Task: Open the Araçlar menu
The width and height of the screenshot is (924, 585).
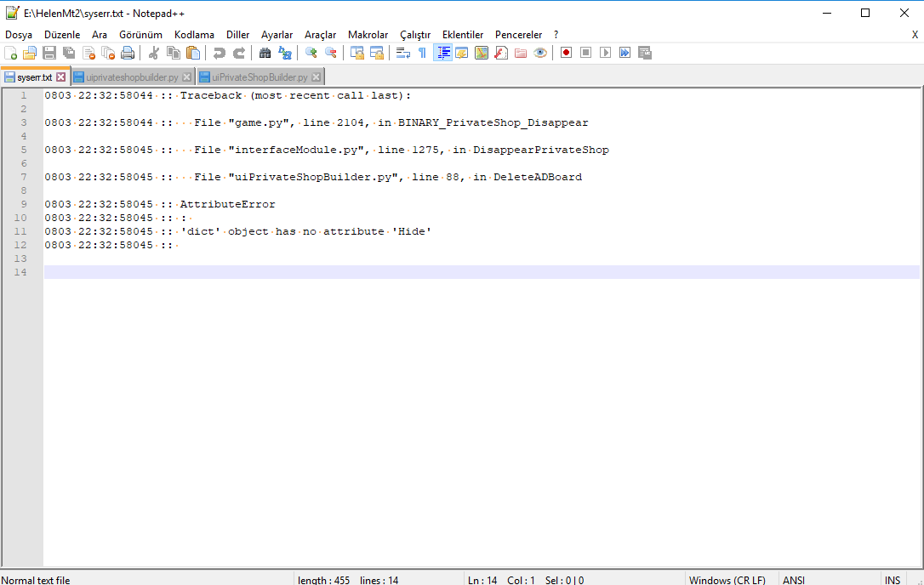Action: click(321, 35)
